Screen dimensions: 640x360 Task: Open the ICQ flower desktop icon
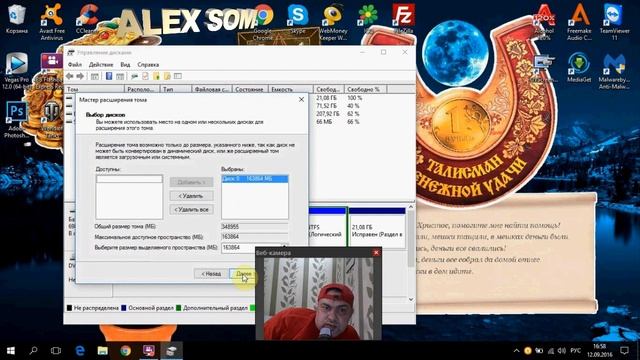[x=368, y=18]
